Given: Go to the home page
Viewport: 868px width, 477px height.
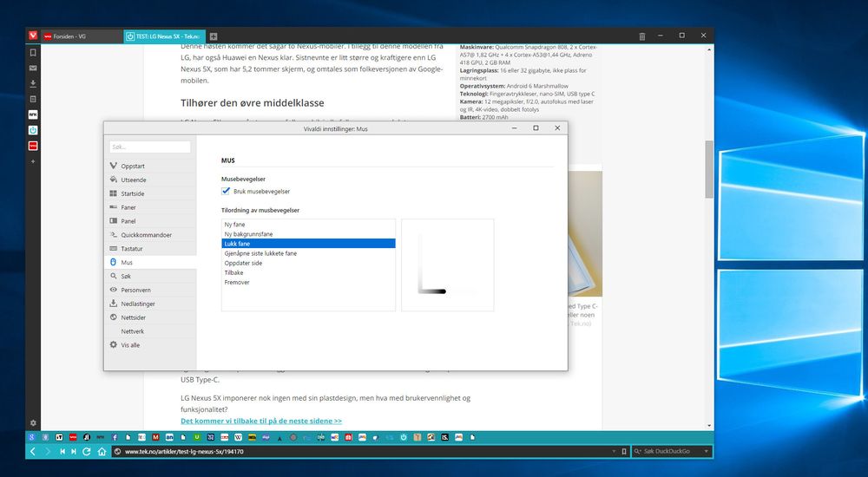Looking at the screenshot, I should click(102, 452).
